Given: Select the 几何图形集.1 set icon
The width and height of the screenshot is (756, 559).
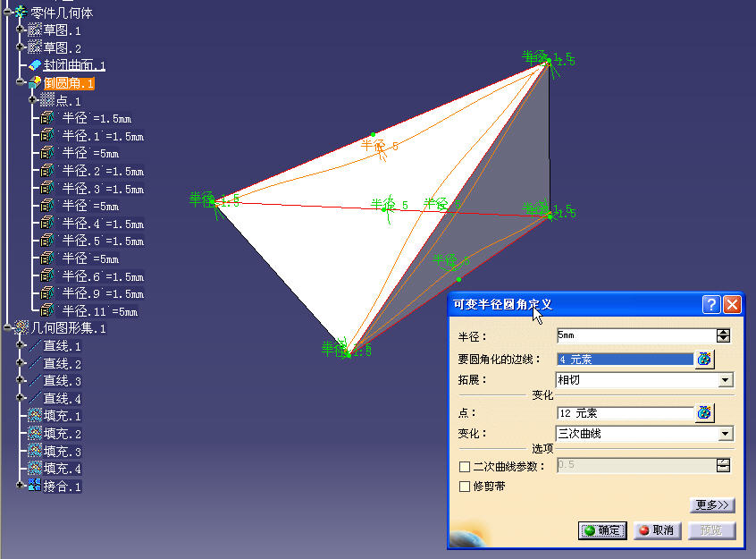Looking at the screenshot, I should tap(21, 327).
